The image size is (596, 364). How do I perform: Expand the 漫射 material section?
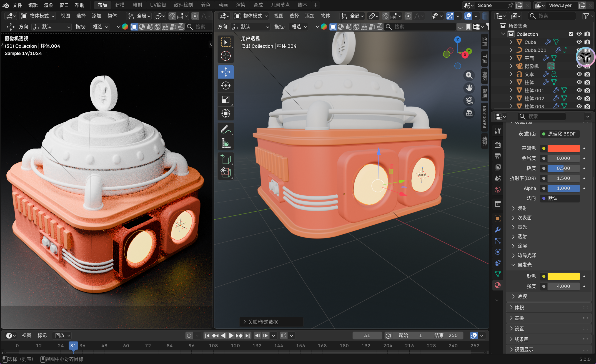(x=522, y=208)
